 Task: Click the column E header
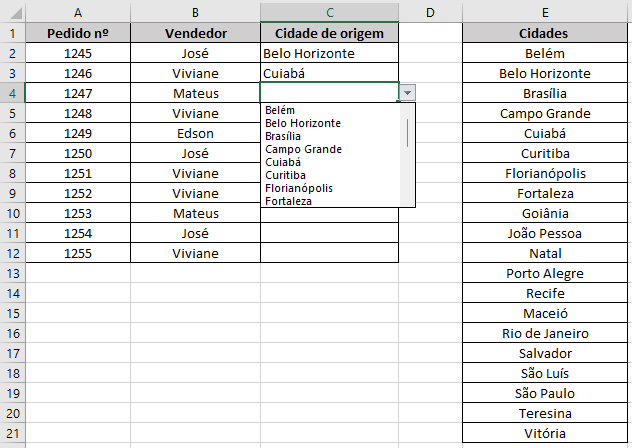545,12
